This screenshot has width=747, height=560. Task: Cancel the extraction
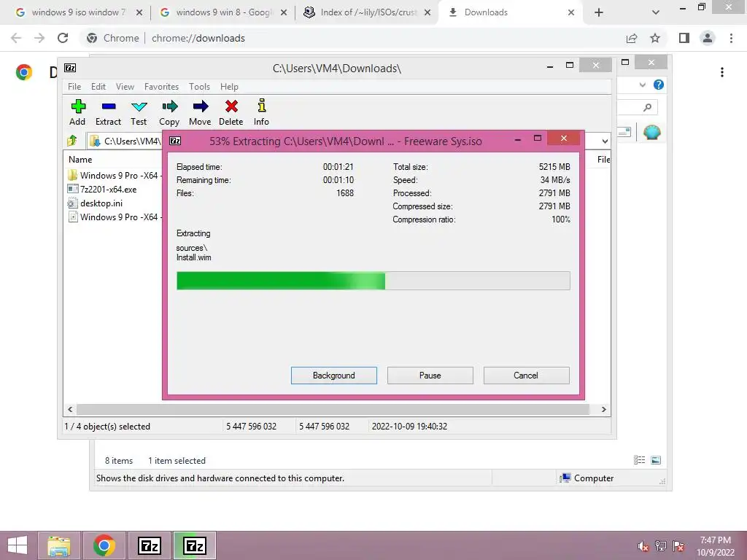coord(526,376)
